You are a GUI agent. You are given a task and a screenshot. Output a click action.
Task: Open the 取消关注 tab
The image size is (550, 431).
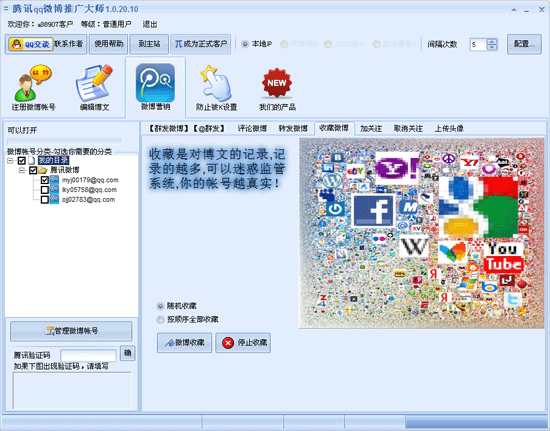coord(408,128)
